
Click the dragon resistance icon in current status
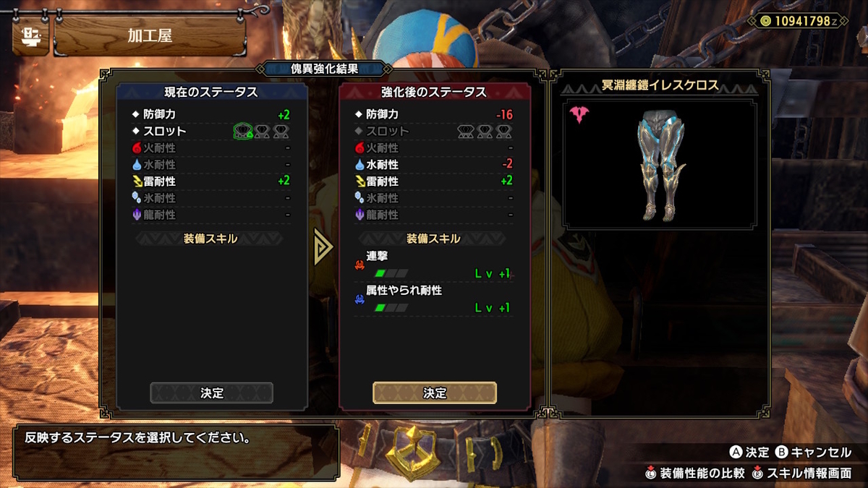coord(137,215)
